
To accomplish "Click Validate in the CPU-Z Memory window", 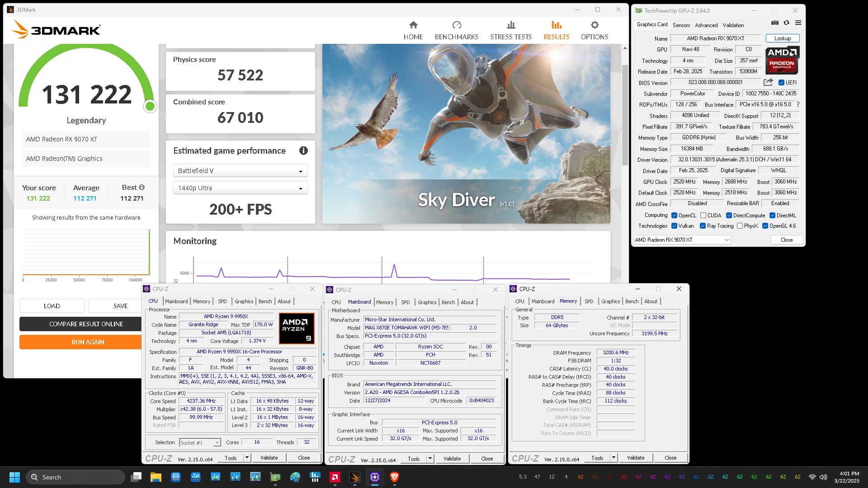I will tap(636, 458).
